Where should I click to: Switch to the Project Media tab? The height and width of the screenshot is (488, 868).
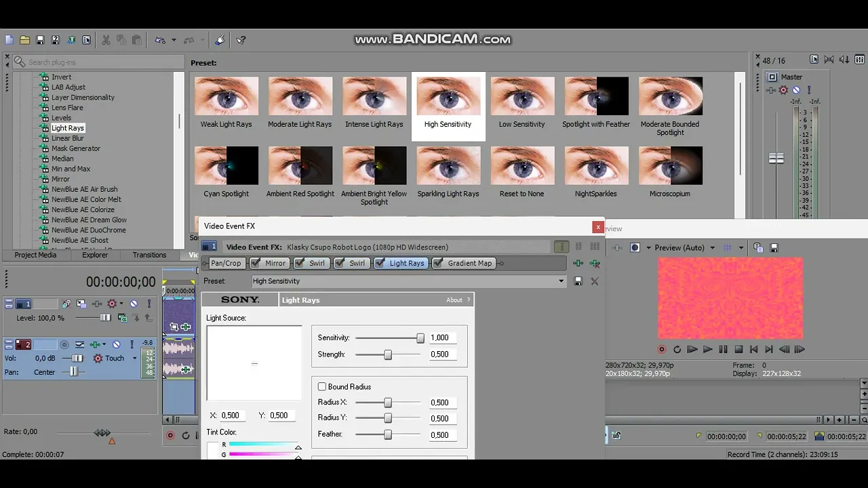tap(35, 255)
